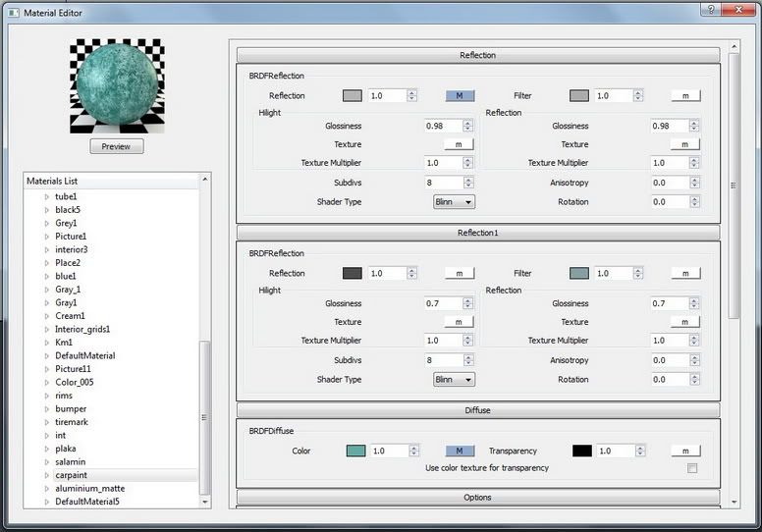This screenshot has height=532, width=762.
Task: Click the active M map button for Diffuse Color
Action: [460, 451]
